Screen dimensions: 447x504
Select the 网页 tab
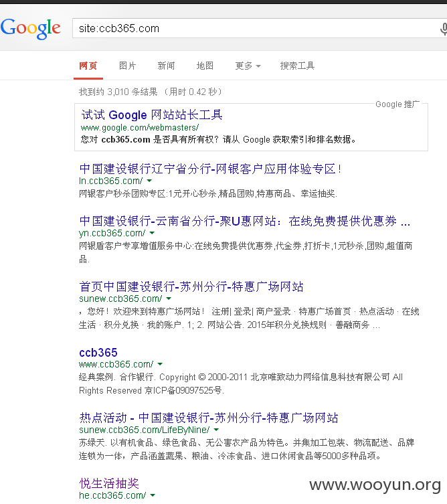point(88,66)
